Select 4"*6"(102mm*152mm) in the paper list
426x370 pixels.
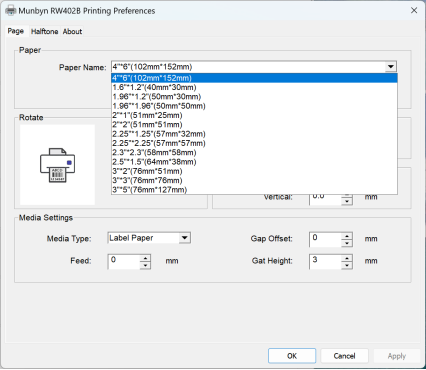(254, 78)
